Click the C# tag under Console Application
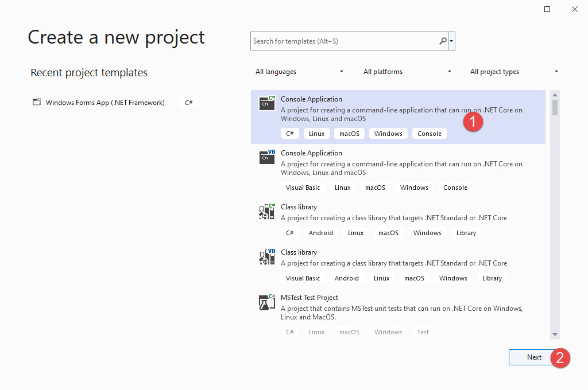This screenshot has height=390, width=588. [290, 133]
